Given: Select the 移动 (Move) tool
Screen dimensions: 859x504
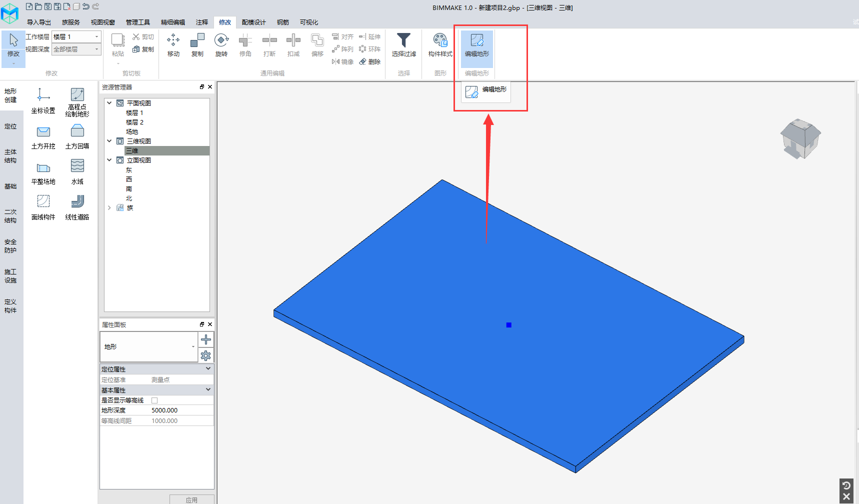Looking at the screenshot, I should 173,45.
